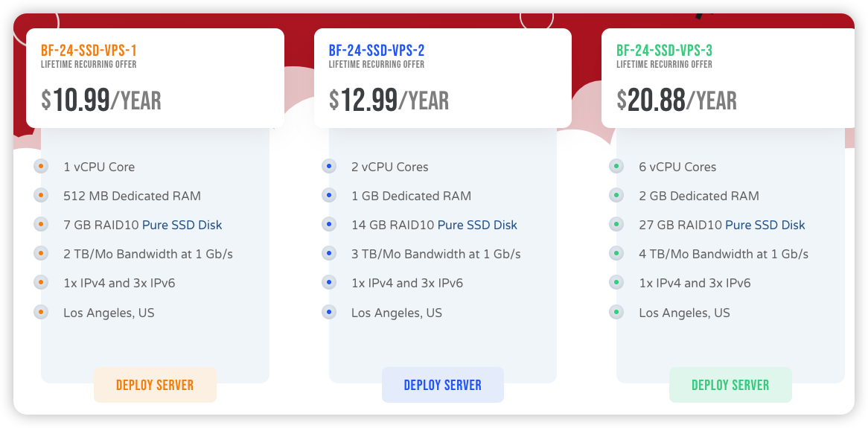Click the orange bullet beside 1 vCPU Core

(x=41, y=166)
